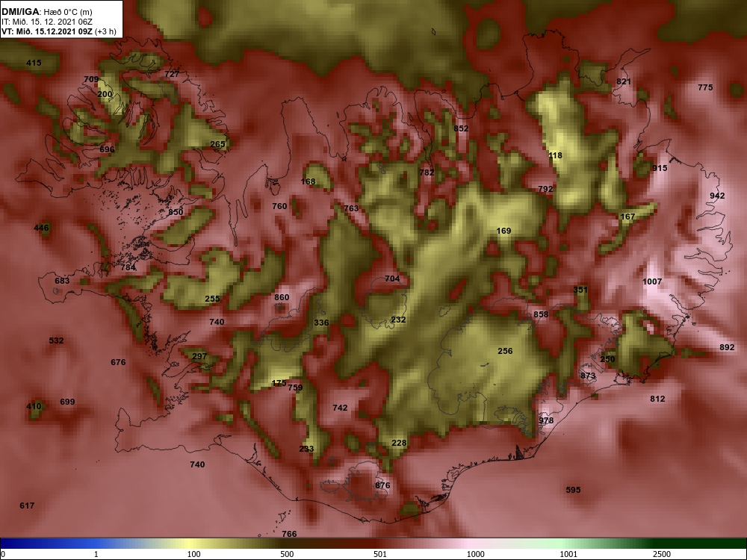
Task: Click the 250 value label
Action: tap(607, 360)
